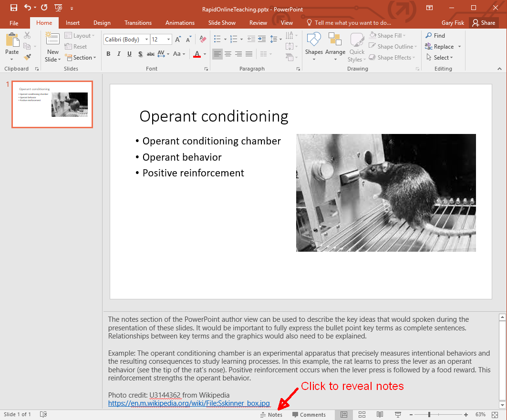Click the Arrange icon
This screenshot has height=420, width=507.
coord(335,46)
